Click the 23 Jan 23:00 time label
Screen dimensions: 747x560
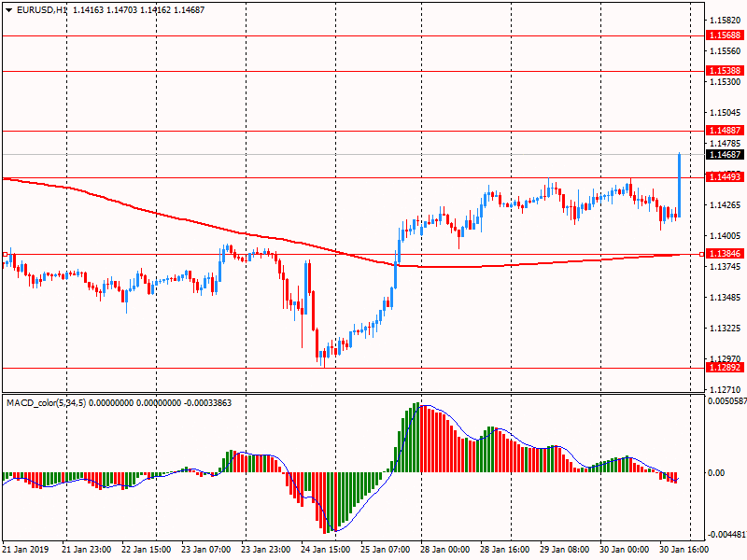coord(266,550)
